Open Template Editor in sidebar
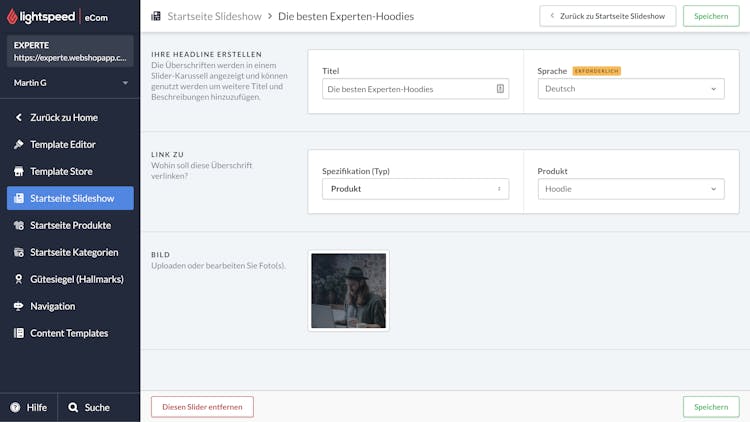Image resolution: width=750 pixels, height=422 pixels. pos(70,144)
